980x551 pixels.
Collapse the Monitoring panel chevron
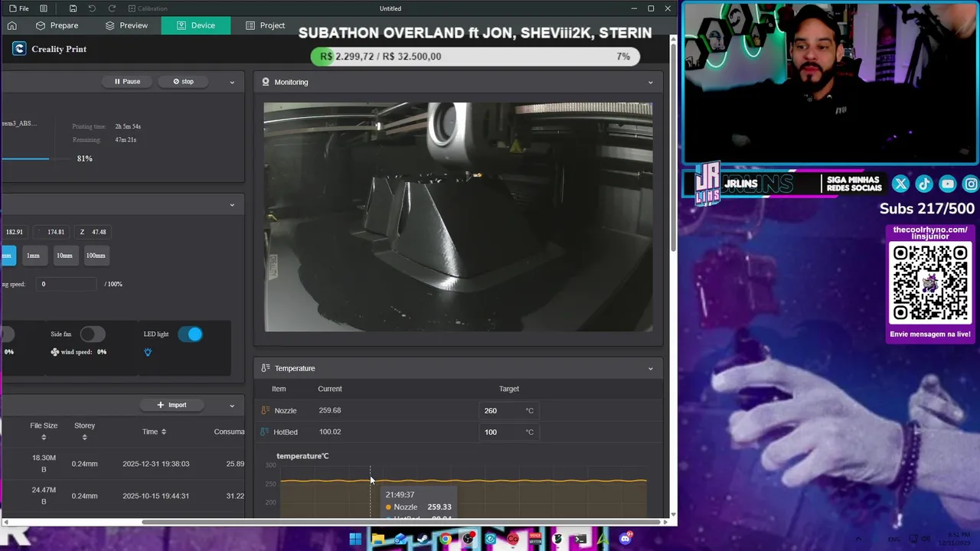[x=651, y=82]
